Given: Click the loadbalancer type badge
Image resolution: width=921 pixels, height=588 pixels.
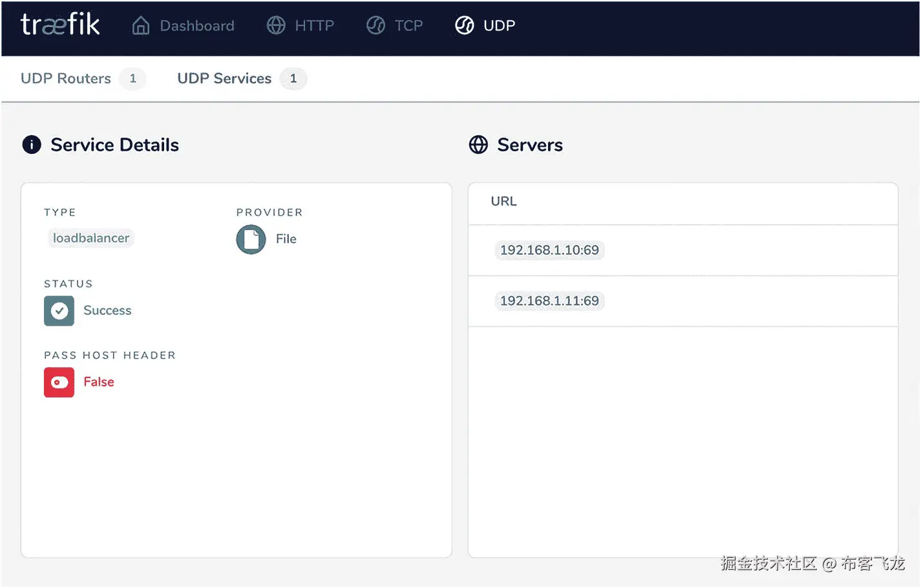Looking at the screenshot, I should [91, 238].
